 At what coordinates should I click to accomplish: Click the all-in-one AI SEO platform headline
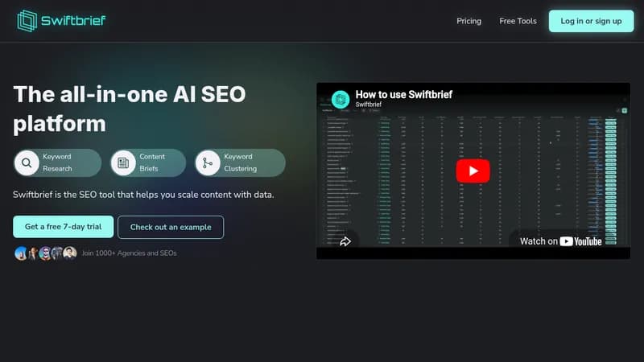pyautogui.click(x=130, y=109)
